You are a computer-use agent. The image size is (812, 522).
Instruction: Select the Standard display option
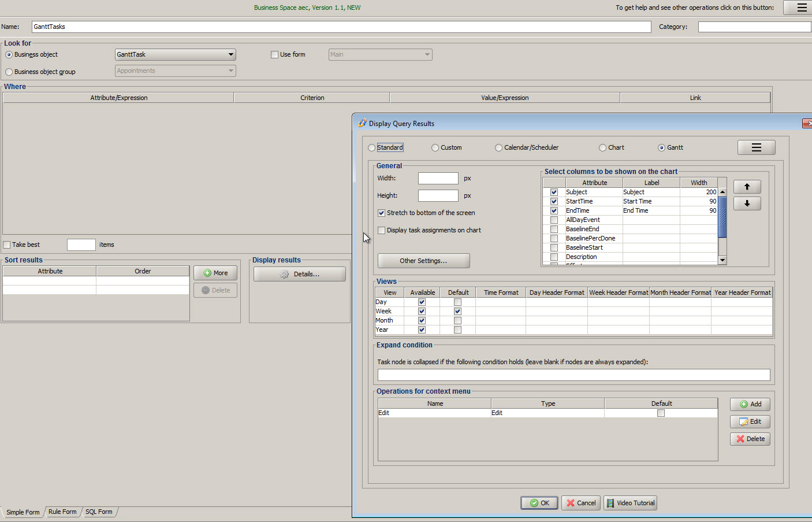[371, 148]
